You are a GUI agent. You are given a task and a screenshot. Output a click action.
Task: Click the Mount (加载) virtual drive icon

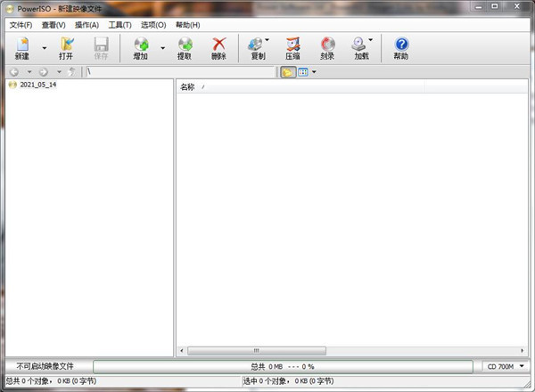point(360,48)
